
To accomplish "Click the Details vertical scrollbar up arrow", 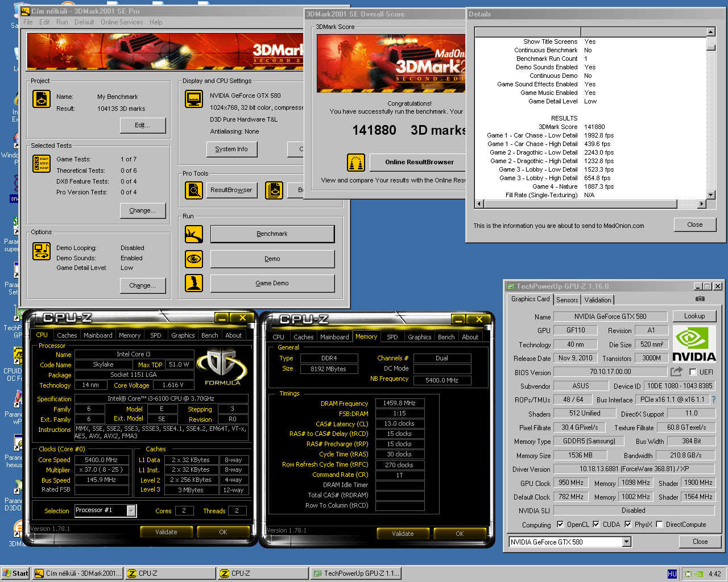I will pos(710,32).
